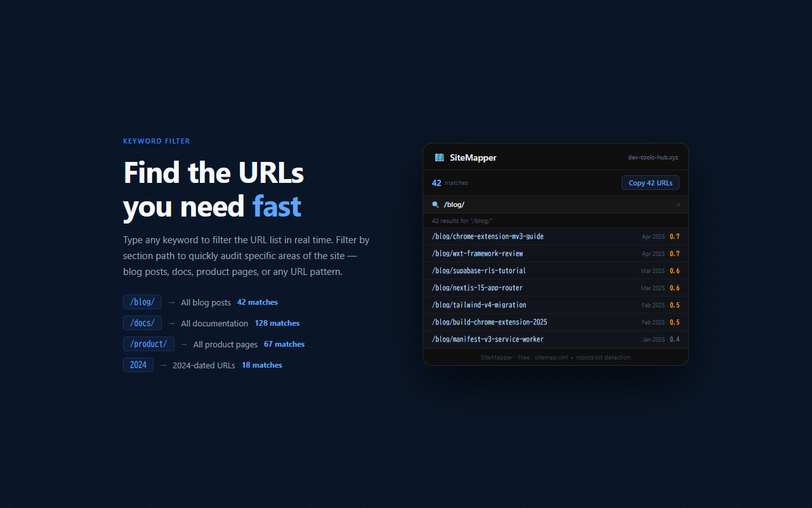
Task: Click the Copy 42 URLs button
Action: click(650, 183)
